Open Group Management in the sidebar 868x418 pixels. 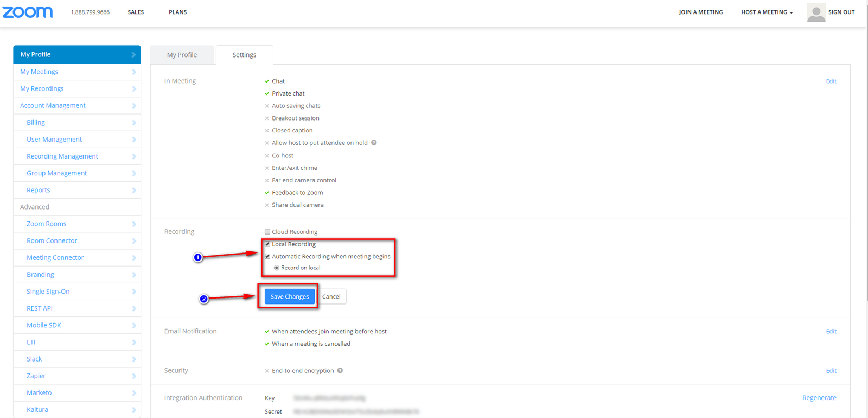pyautogui.click(x=77, y=173)
